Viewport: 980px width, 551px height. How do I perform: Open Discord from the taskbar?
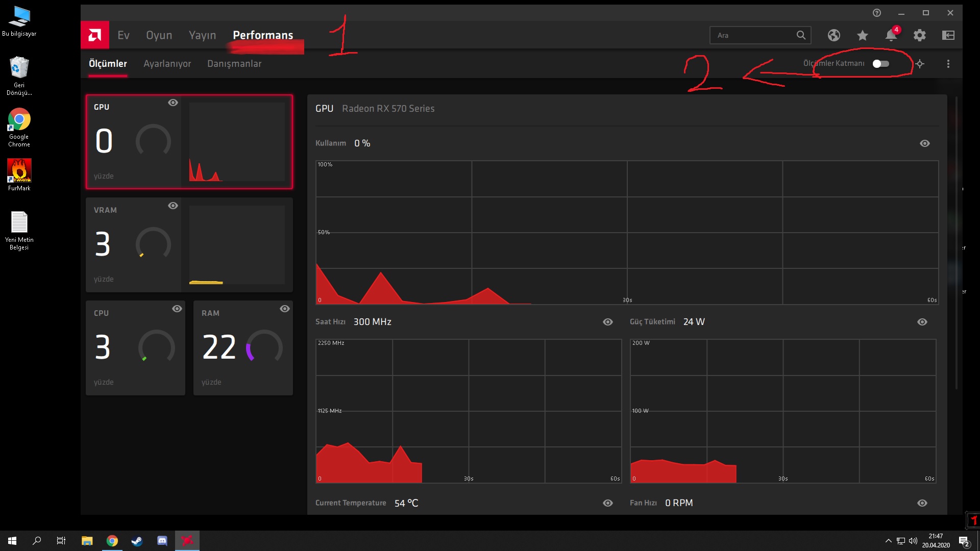tap(162, 541)
